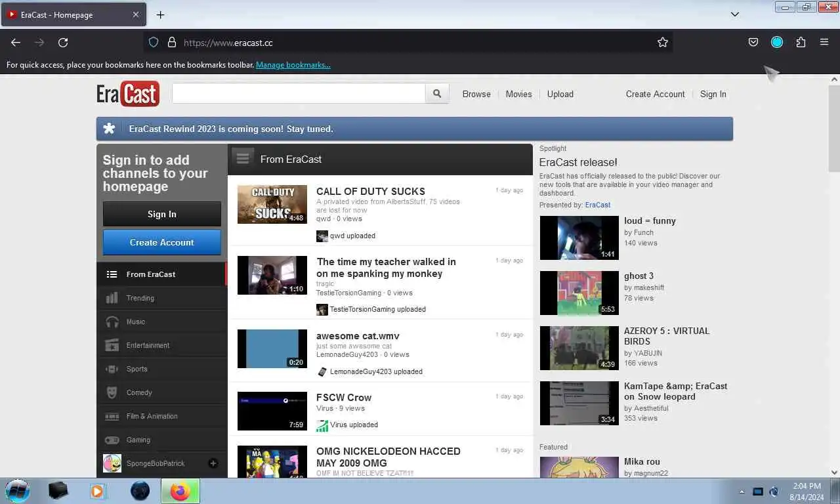Open the Pocket save icon
Image resolution: width=840 pixels, height=504 pixels.
click(753, 42)
